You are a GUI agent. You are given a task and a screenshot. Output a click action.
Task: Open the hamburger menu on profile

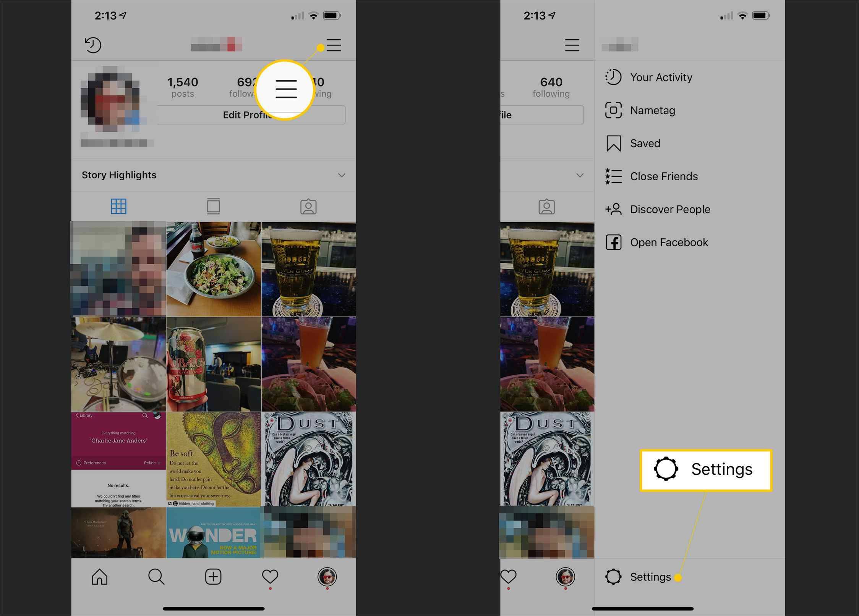[334, 45]
